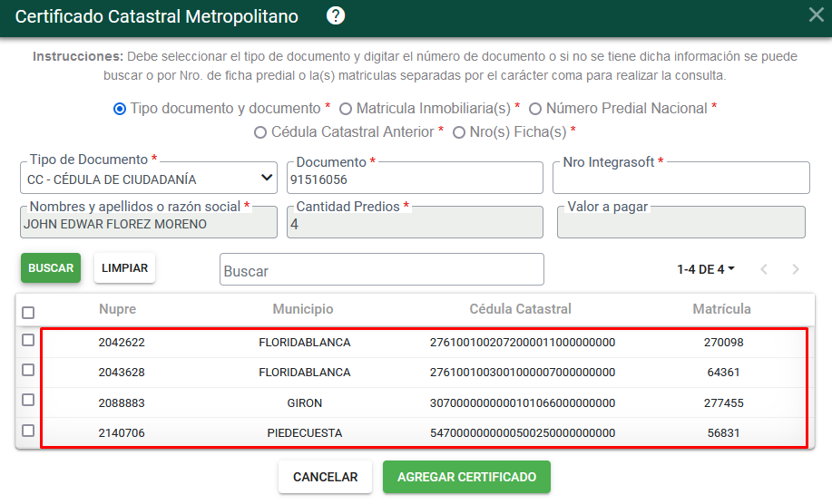This screenshot has height=504, width=832.
Task: Click the Certificado Catastral Metropolitano title
Action: [x=157, y=16]
